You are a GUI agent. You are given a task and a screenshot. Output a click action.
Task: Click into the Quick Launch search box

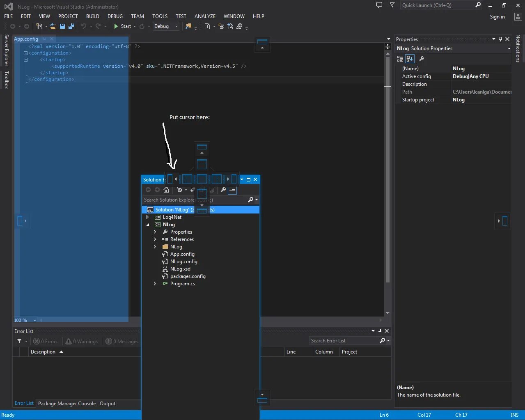[437, 5]
